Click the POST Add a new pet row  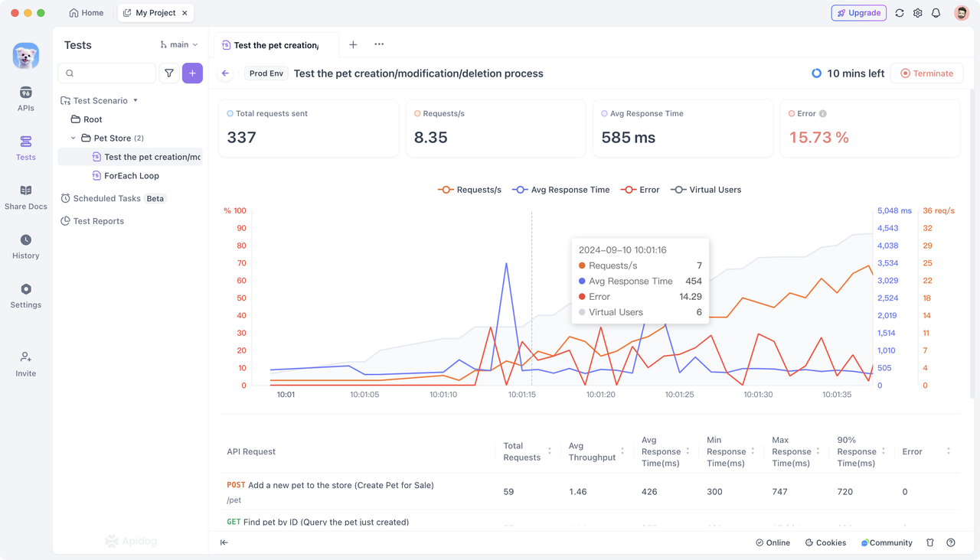589,492
